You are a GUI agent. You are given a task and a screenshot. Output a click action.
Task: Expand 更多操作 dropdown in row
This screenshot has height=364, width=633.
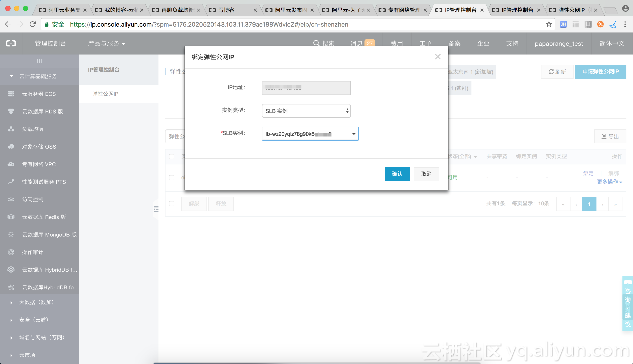pos(609,182)
